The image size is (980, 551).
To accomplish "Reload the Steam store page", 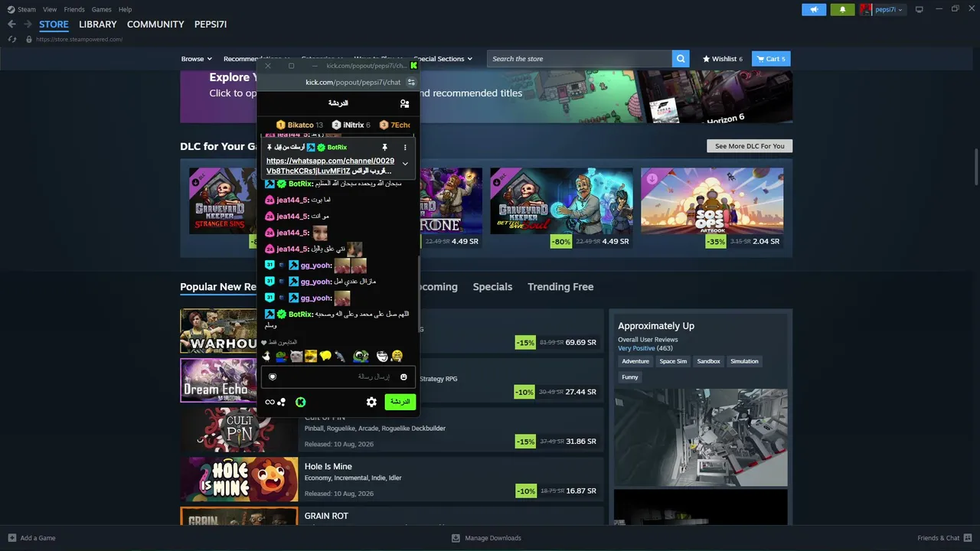I will (x=11, y=39).
